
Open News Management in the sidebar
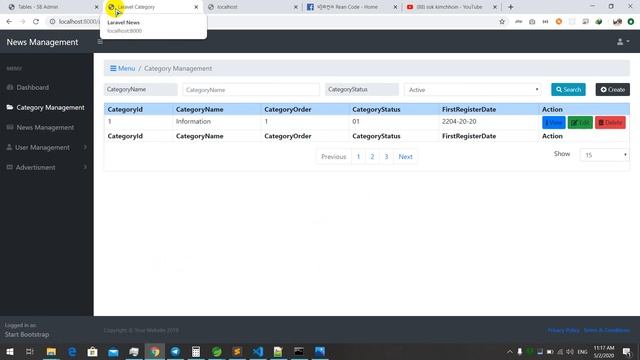click(x=40, y=127)
